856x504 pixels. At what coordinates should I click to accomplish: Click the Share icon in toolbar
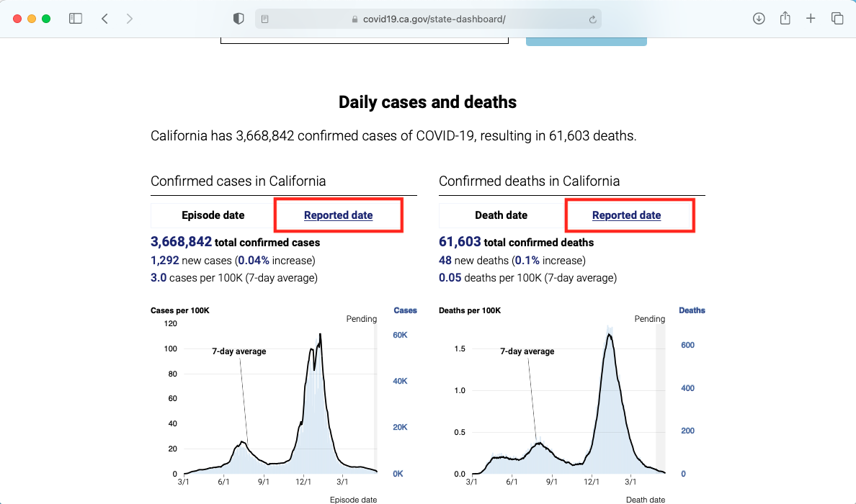pos(785,18)
